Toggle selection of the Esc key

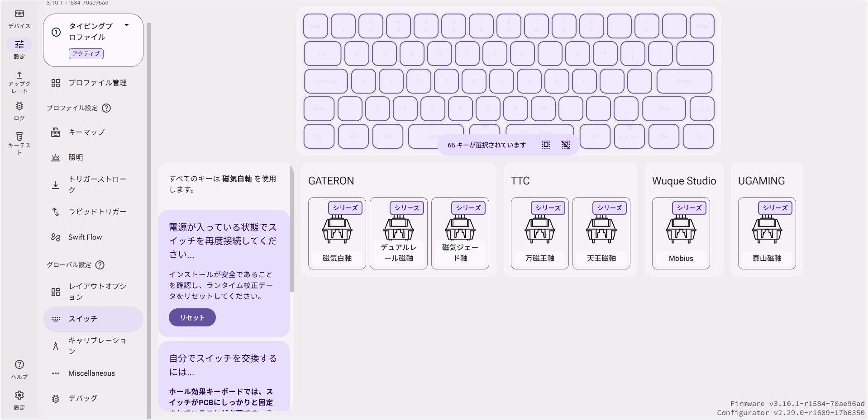[x=315, y=26]
